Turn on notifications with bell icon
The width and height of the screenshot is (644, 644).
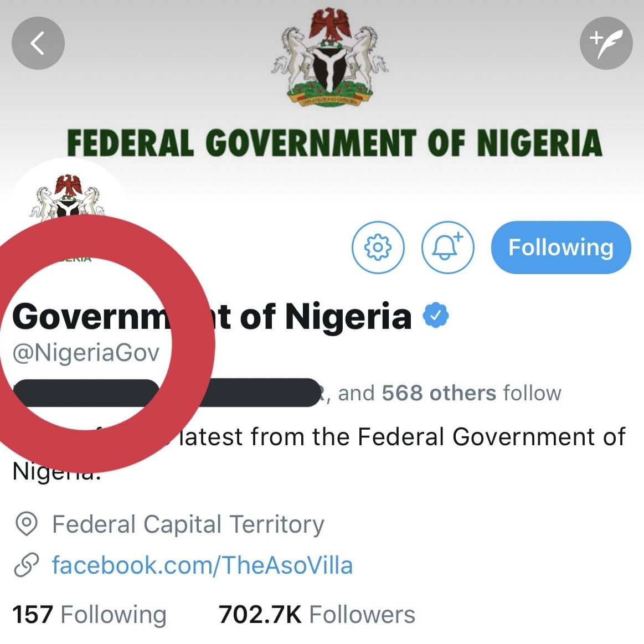click(447, 248)
